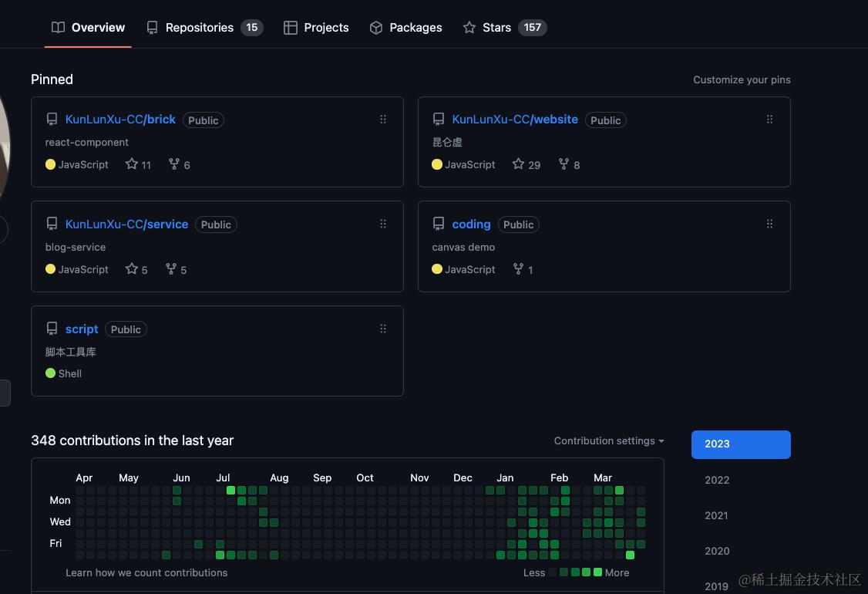This screenshot has width=868, height=594.
Task: Open KunLunXu-CC/website repository
Action: point(515,120)
